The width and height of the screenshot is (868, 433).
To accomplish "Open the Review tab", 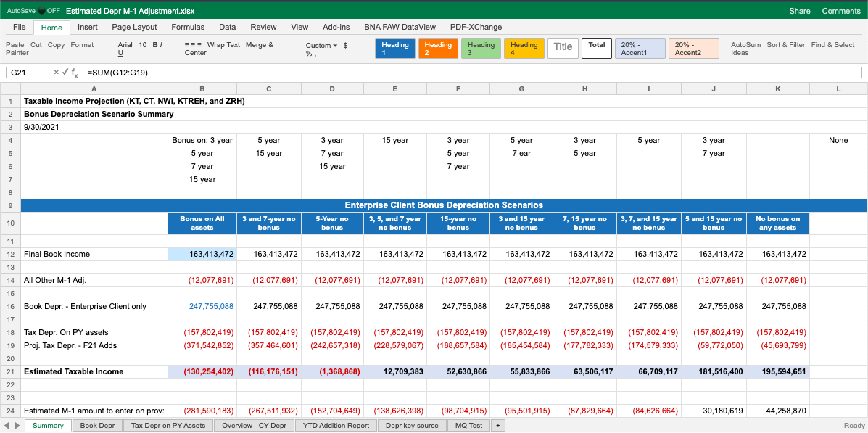I will (263, 27).
